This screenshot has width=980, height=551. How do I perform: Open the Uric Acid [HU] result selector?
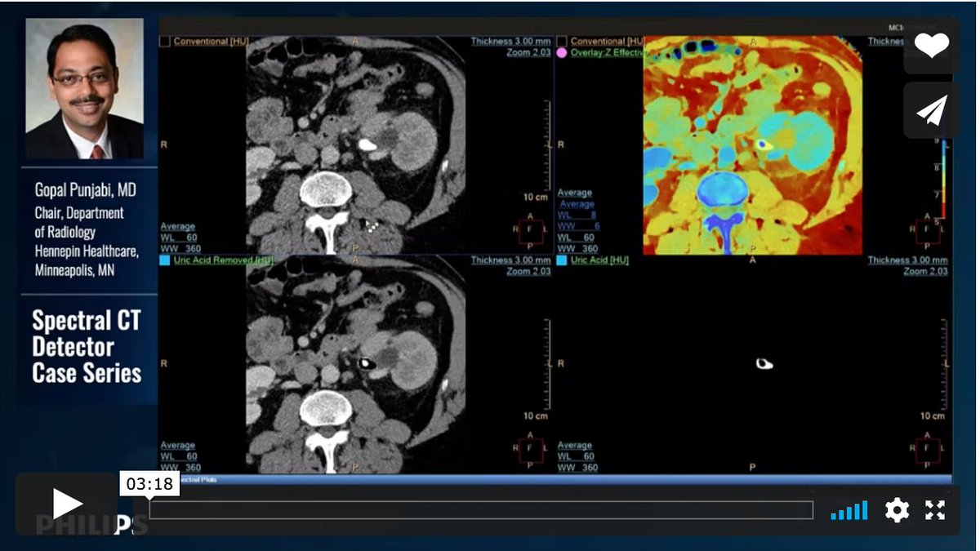599,260
